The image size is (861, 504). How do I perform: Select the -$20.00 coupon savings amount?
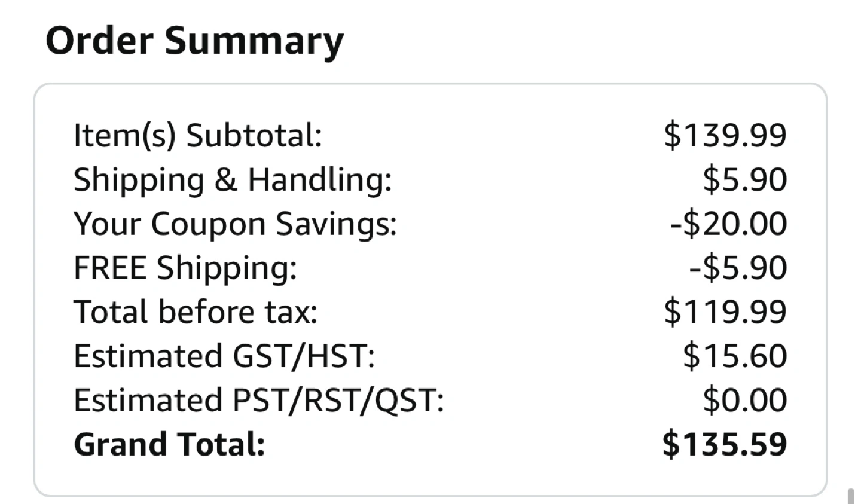coord(728,224)
